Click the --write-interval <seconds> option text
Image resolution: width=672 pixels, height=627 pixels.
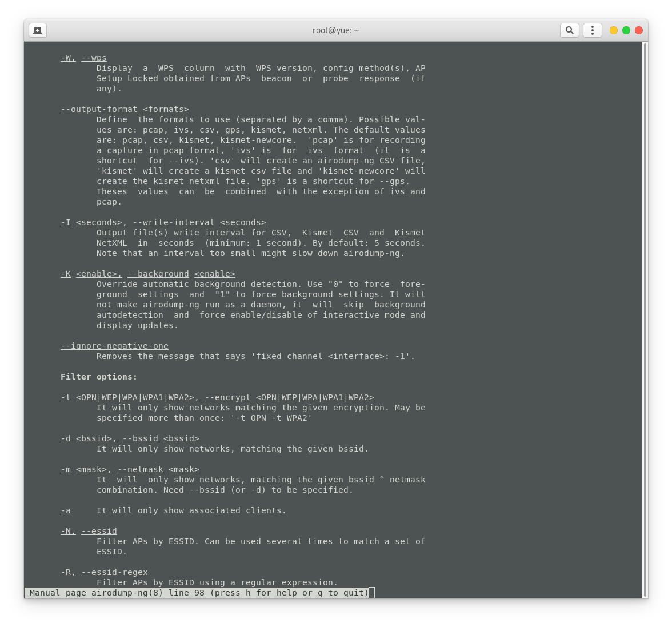(x=199, y=222)
